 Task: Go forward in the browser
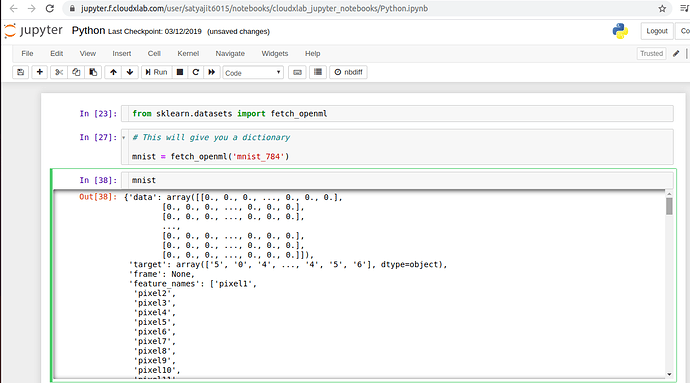click(31, 8)
